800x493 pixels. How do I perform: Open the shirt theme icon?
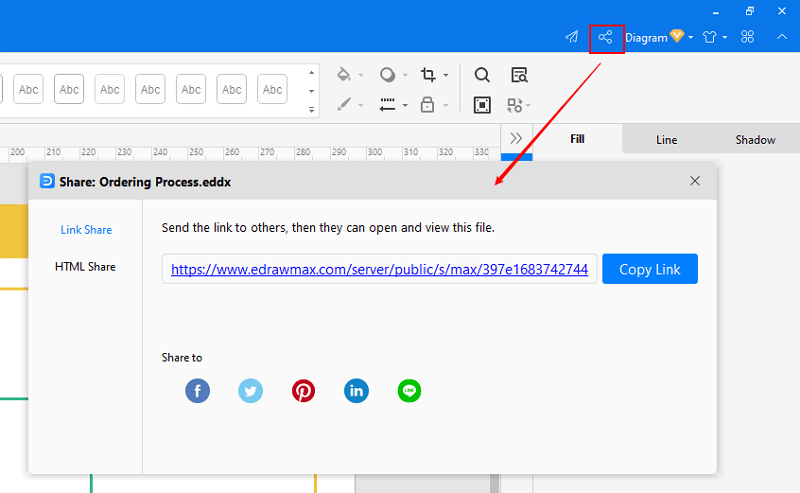point(710,37)
